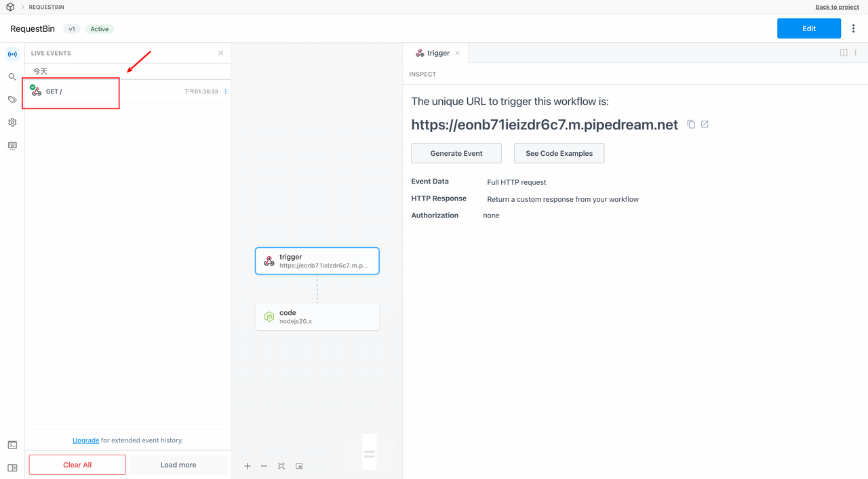Select the GET / live event

click(127, 91)
